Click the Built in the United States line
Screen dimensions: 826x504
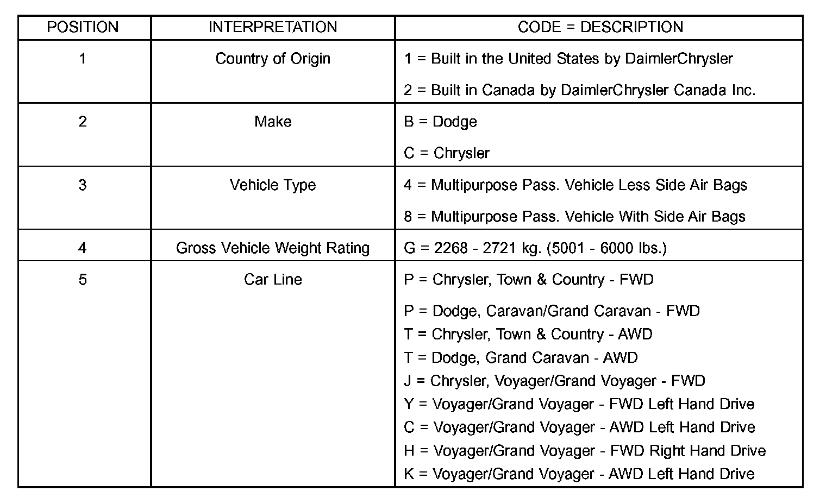pos(568,59)
